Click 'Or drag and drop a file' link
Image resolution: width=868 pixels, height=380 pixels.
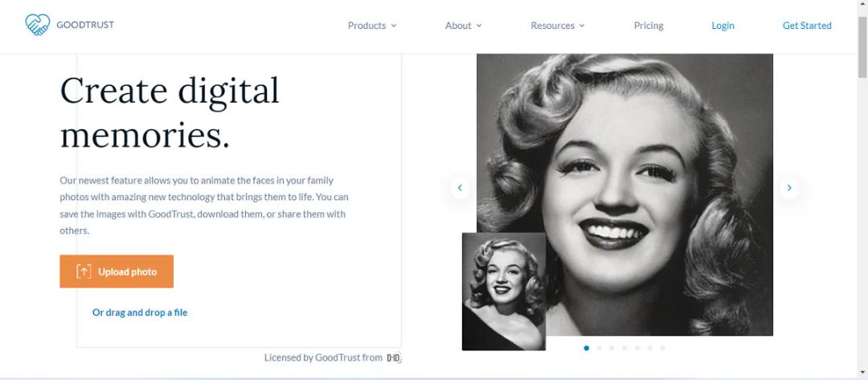pyautogui.click(x=140, y=313)
